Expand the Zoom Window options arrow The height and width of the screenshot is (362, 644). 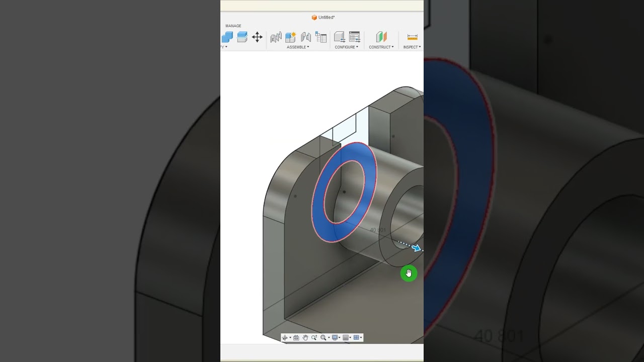[x=329, y=338]
